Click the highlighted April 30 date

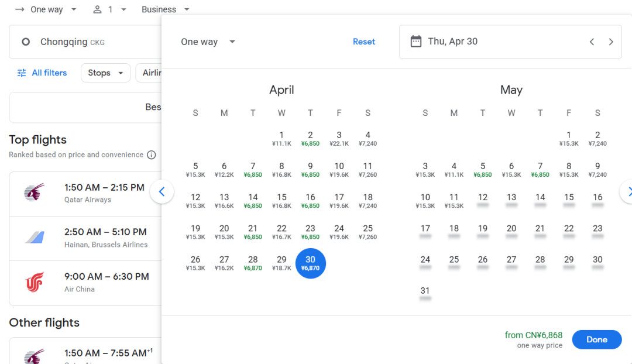(310, 263)
